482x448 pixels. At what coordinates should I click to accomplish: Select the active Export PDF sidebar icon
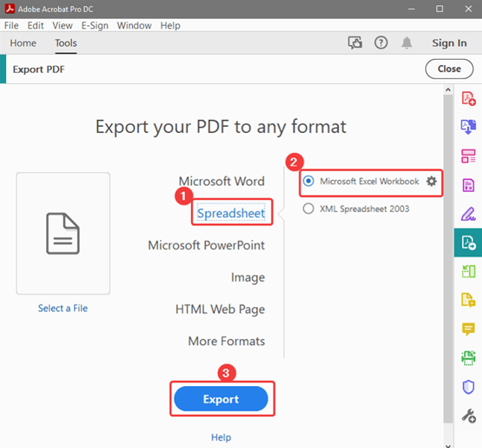(468, 243)
